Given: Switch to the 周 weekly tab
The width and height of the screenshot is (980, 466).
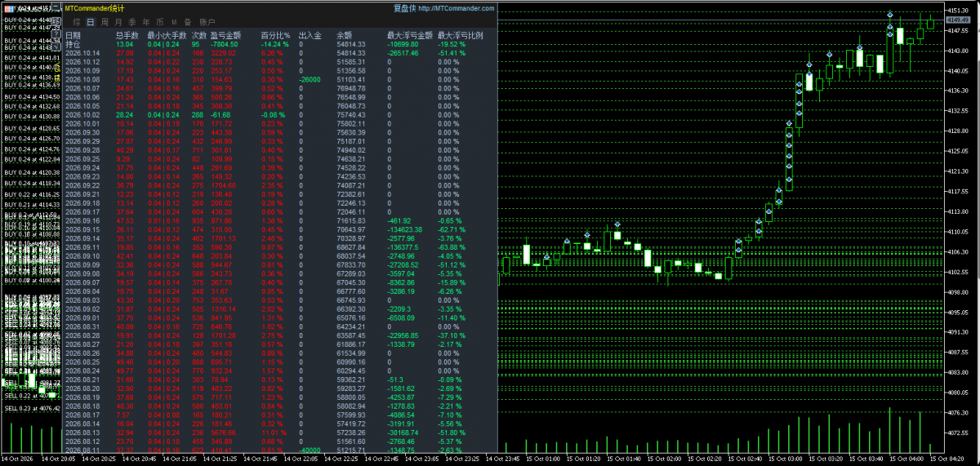Looking at the screenshot, I should (x=105, y=22).
